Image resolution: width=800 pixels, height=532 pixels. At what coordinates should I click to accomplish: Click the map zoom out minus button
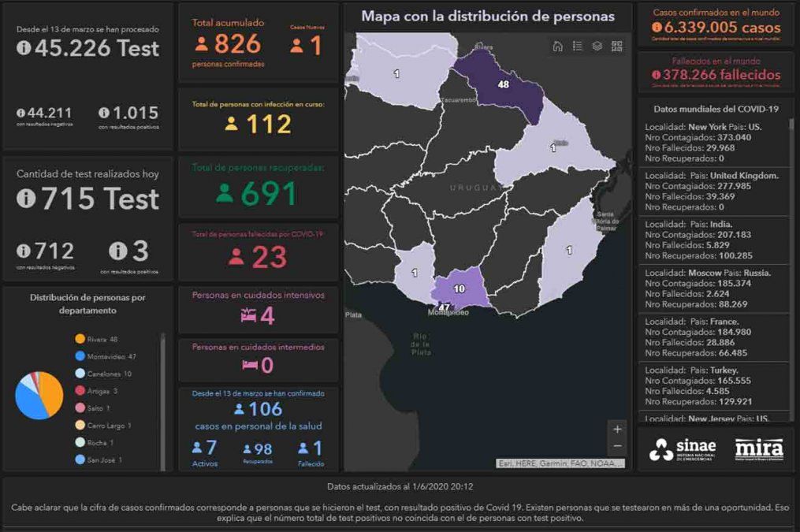click(x=617, y=446)
